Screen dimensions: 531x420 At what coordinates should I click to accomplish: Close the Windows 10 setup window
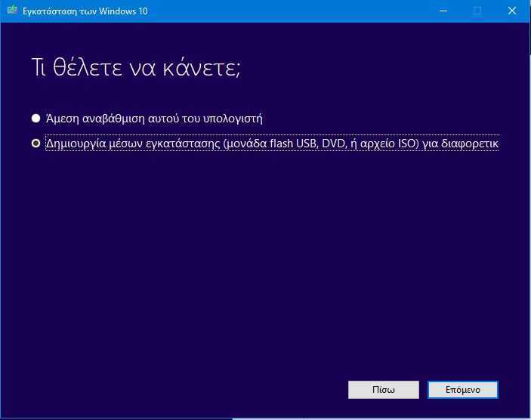(512, 11)
